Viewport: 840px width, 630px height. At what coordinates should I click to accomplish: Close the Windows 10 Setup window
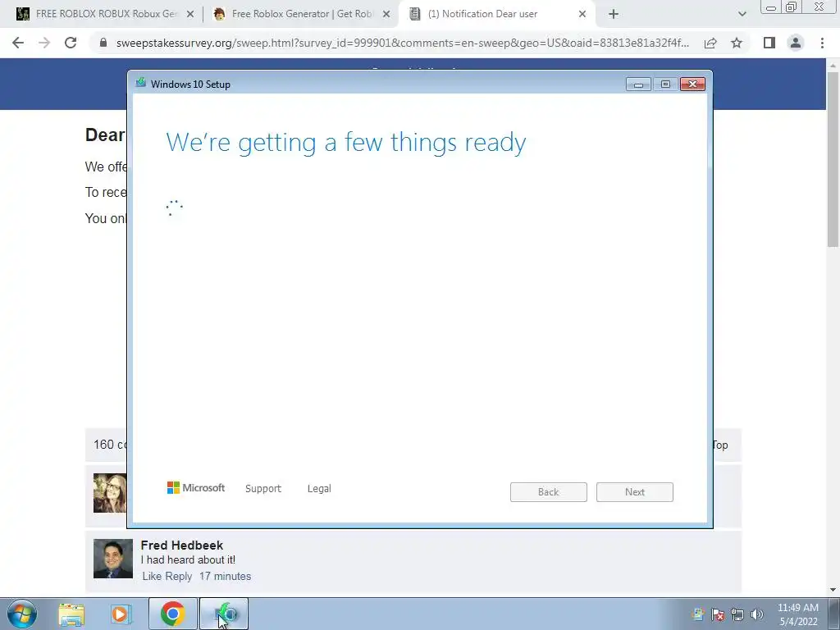coord(692,84)
